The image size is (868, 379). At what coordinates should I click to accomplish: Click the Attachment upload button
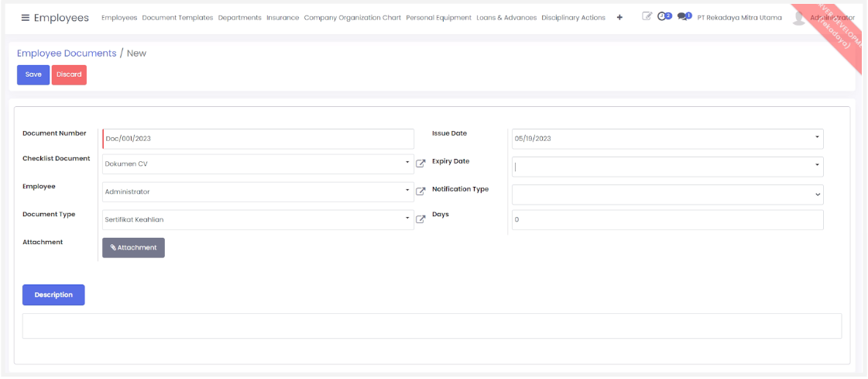coord(133,248)
